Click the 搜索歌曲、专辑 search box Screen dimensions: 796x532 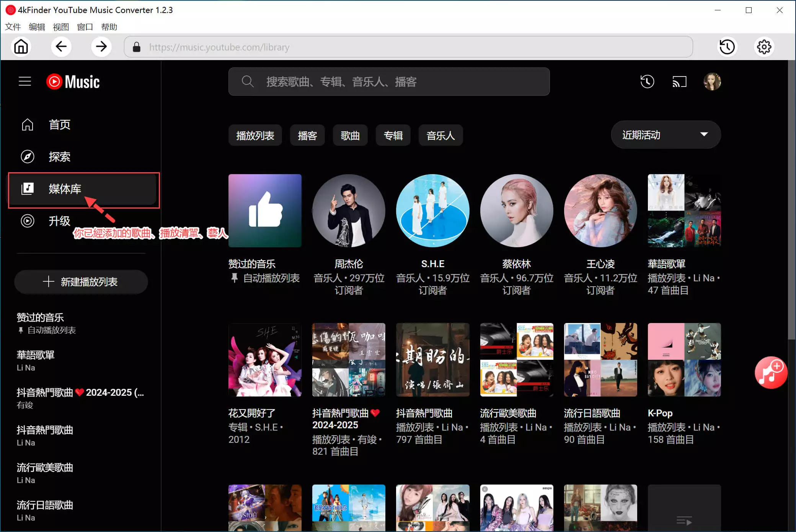pyautogui.click(x=389, y=82)
